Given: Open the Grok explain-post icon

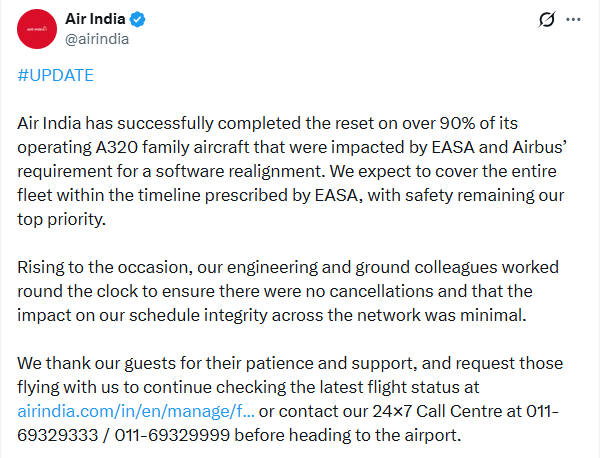Looking at the screenshot, I should (546, 20).
